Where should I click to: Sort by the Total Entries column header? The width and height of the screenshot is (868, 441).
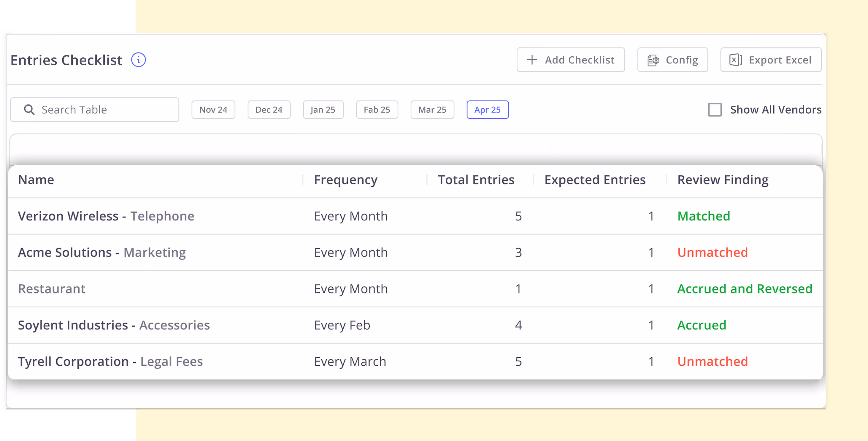click(476, 180)
